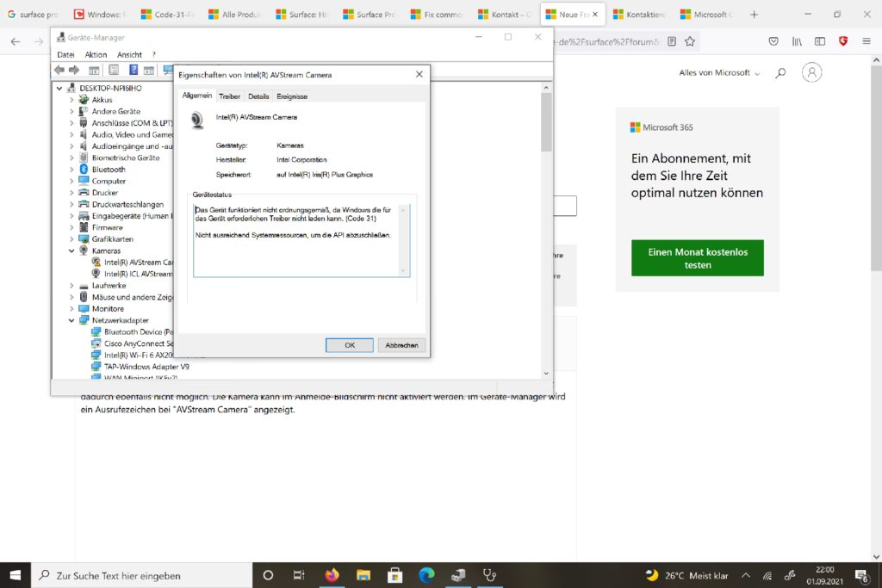Open the Aktion menu

tap(96, 54)
